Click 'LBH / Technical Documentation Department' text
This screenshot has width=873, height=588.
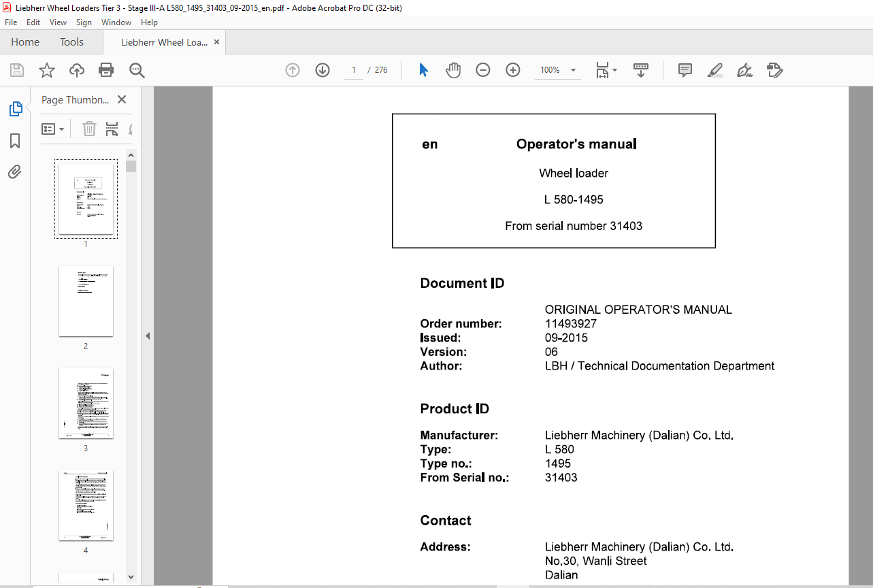tap(659, 366)
